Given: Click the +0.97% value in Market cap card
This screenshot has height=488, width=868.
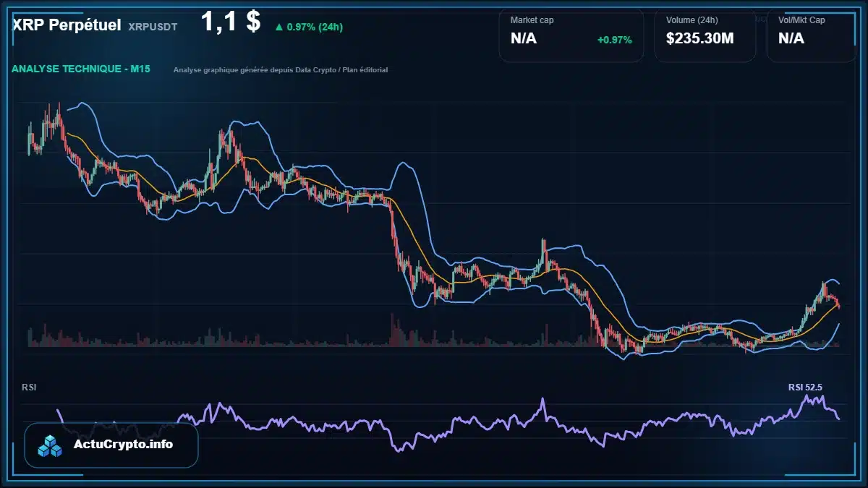Looking at the screenshot, I should [x=614, y=39].
